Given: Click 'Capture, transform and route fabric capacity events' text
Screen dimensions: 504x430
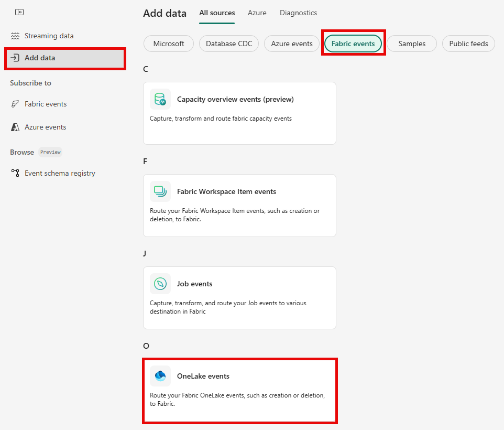Looking at the screenshot, I should click(221, 119).
